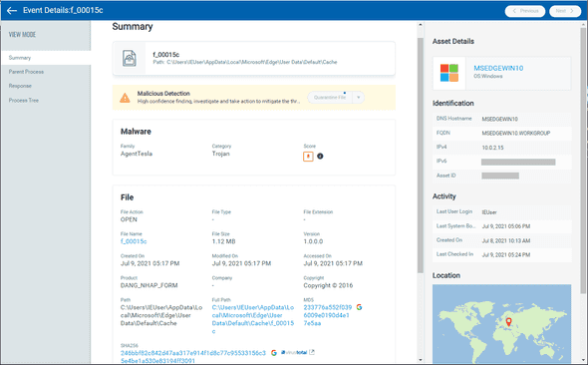
Task: Click the Previous event button
Action: (525, 11)
